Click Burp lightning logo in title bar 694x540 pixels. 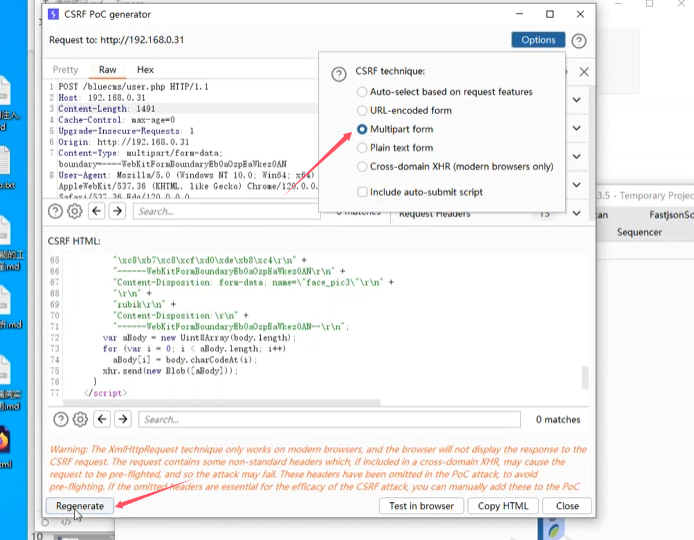point(53,14)
